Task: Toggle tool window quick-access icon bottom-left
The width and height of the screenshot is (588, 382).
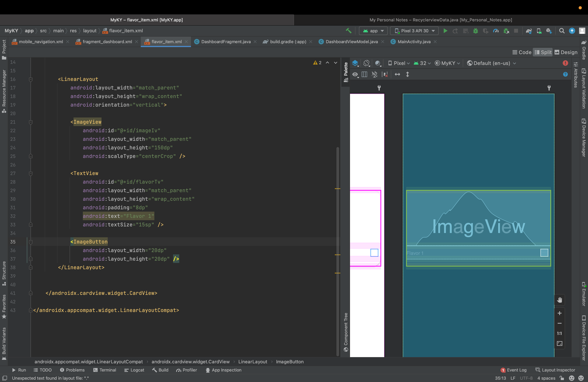Action: click(5, 378)
